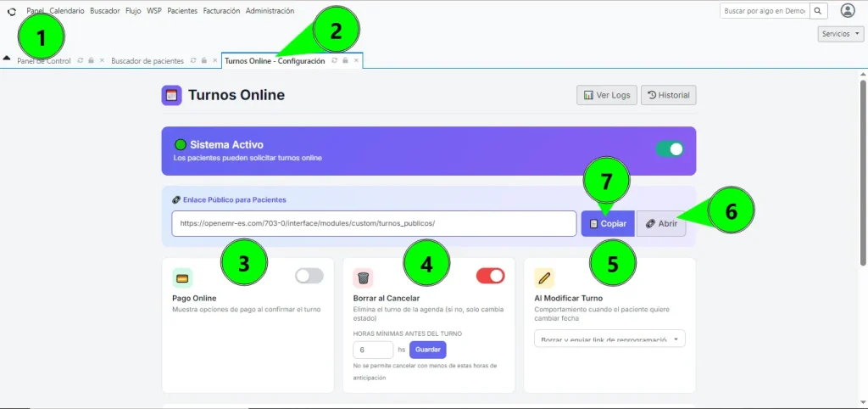Lock the Panel de Control tab
This screenshot has width=868, height=409.
click(92, 60)
